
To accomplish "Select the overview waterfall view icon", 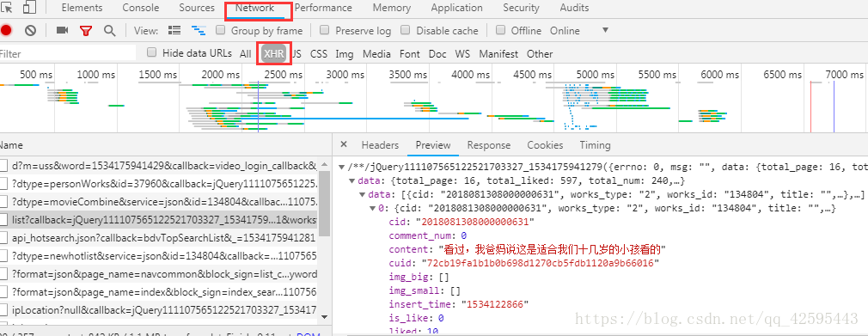I will [199, 30].
